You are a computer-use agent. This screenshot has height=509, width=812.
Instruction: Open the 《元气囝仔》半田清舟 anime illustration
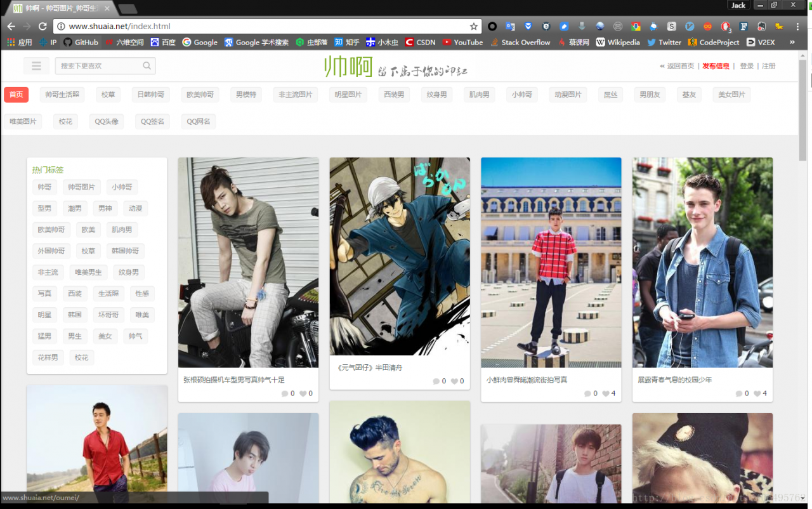[400, 256]
